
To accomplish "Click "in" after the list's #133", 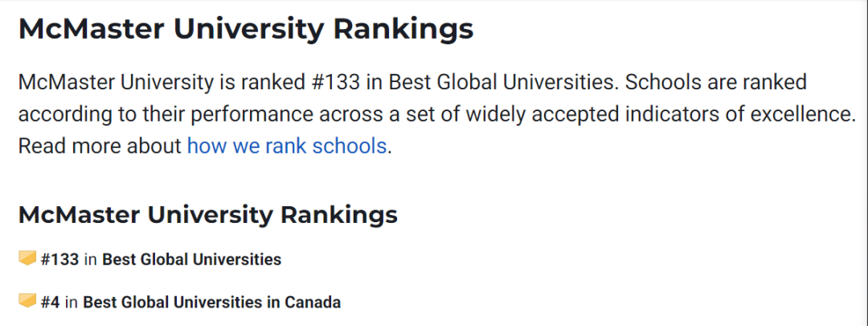I will coord(91,259).
